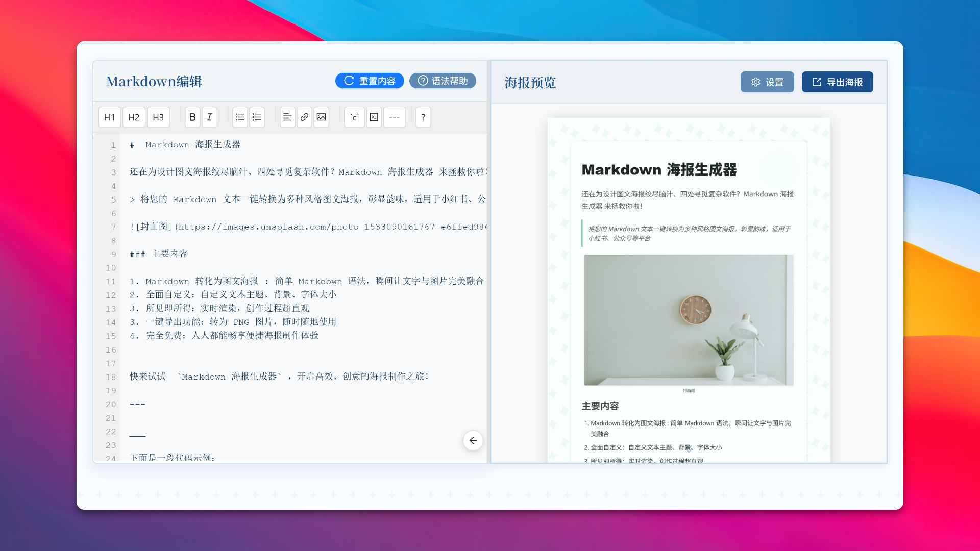Image resolution: width=980 pixels, height=551 pixels.
Task: Click the blockquote text in the poster preview
Action: coord(689,234)
